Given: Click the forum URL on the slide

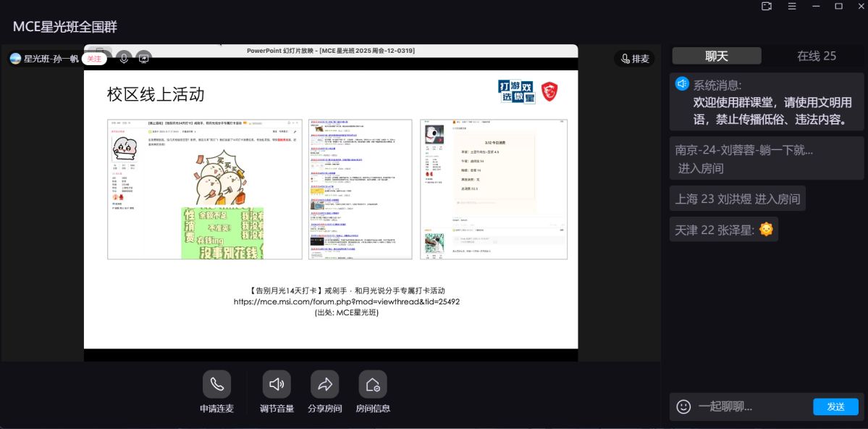Looking at the screenshot, I should coord(347,301).
